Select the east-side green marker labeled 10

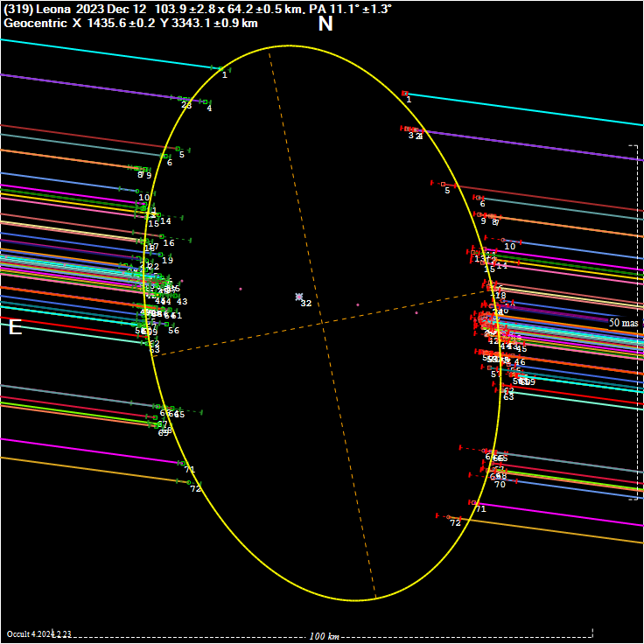tap(137, 191)
